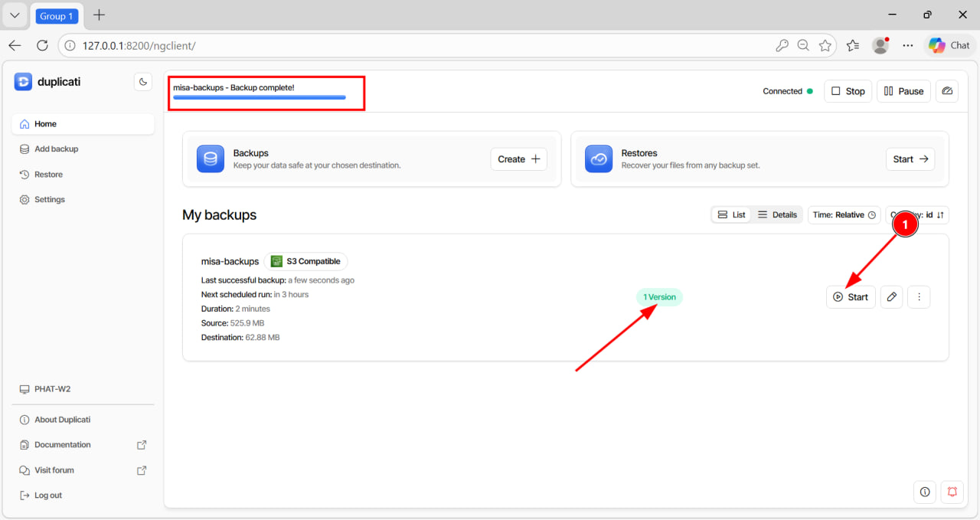Favorite this page with star icon

[825, 46]
